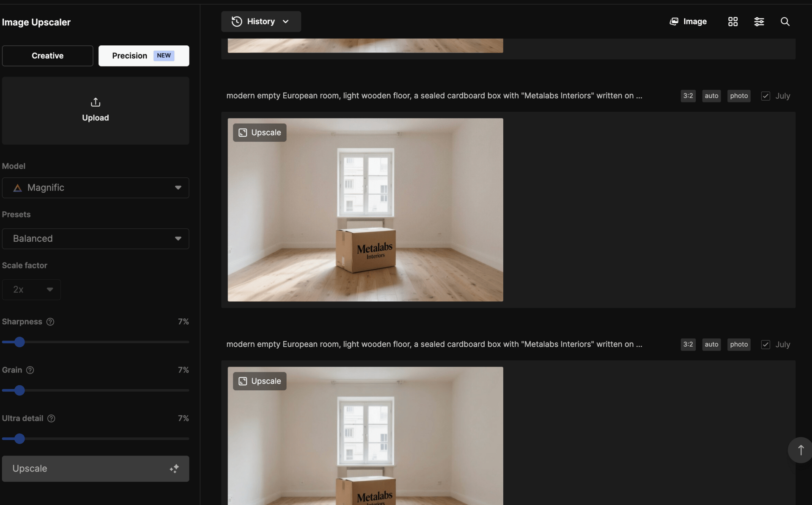This screenshot has width=812, height=505.
Task: Click the Grain help question icon
Action: point(30,370)
